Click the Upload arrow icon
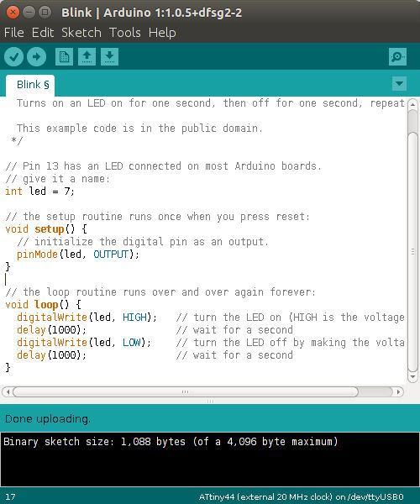Viewport: 420px width, 504px height. click(36, 57)
